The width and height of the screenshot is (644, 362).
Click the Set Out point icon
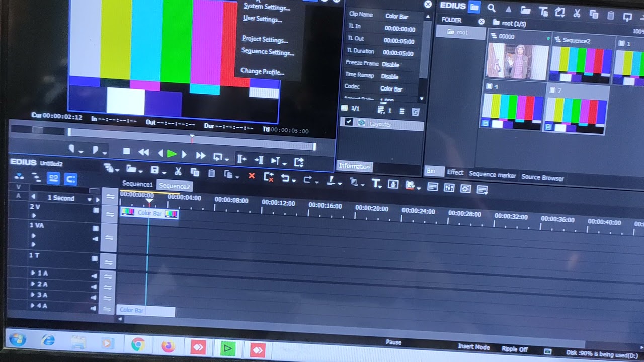[95, 150]
